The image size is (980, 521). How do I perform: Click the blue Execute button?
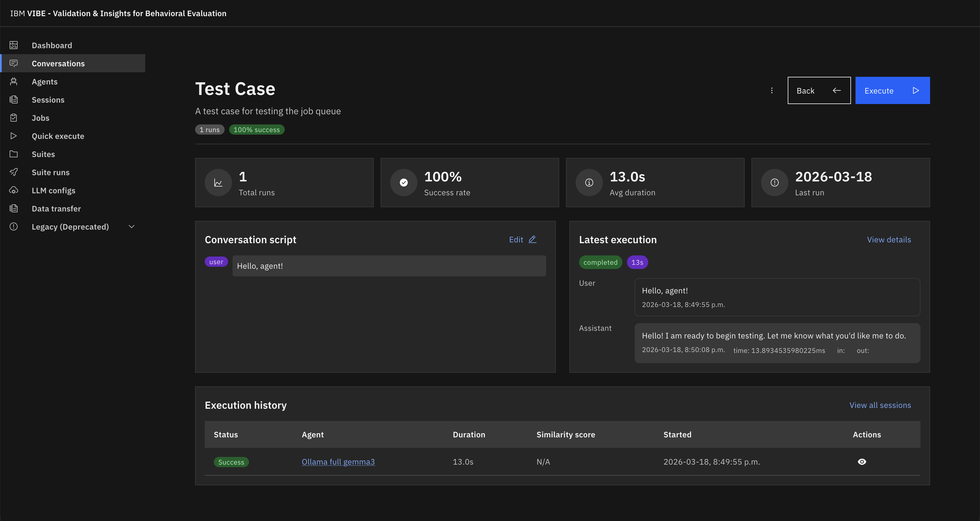click(892, 90)
